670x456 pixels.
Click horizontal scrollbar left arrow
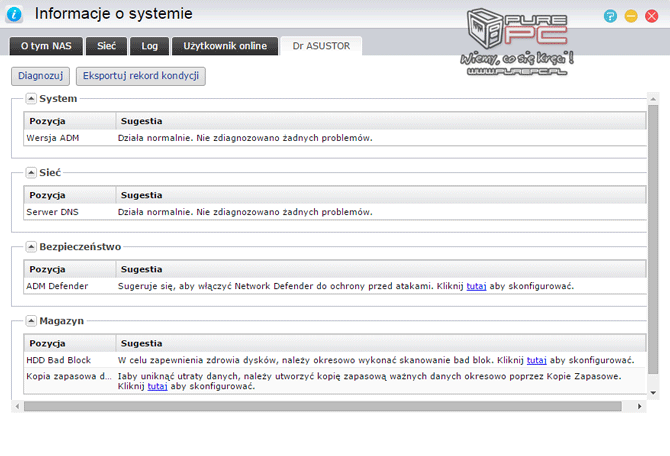pos(17,406)
